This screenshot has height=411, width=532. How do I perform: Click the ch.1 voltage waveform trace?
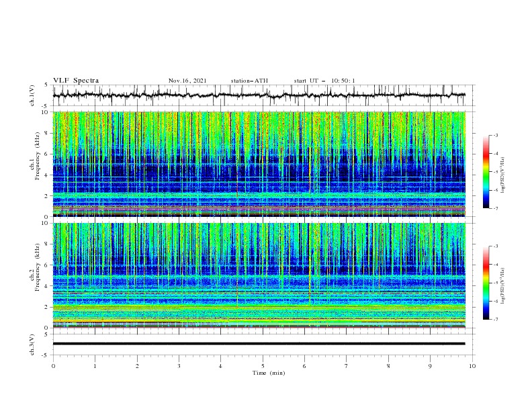pyautogui.click(x=259, y=95)
